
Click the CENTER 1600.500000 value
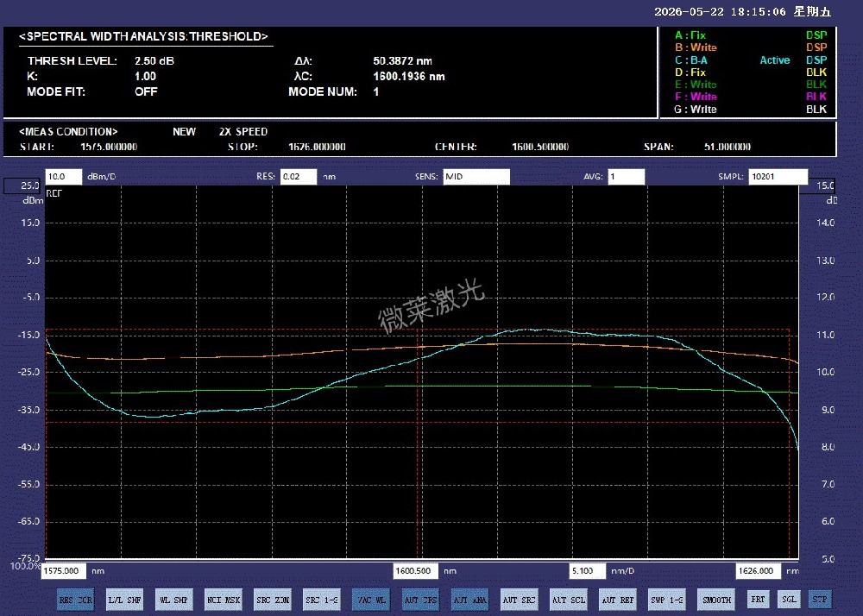(540, 147)
